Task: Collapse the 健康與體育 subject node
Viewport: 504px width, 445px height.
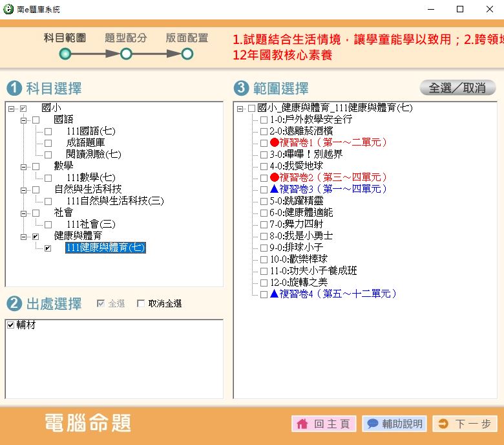Action: tap(24, 236)
